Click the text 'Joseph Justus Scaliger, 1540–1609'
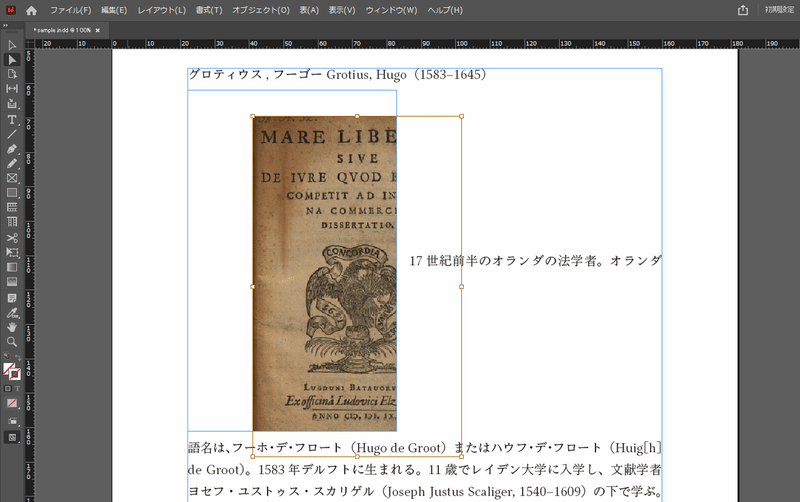 485,492
